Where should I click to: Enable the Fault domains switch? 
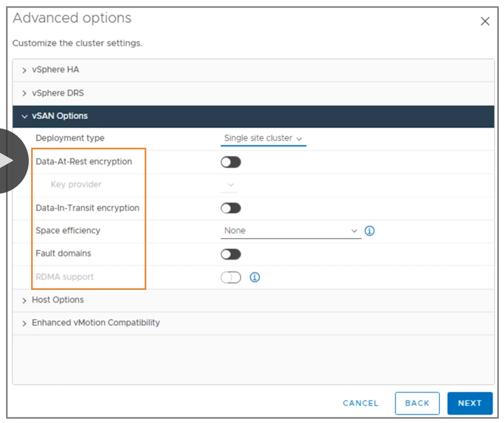coord(231,254)
